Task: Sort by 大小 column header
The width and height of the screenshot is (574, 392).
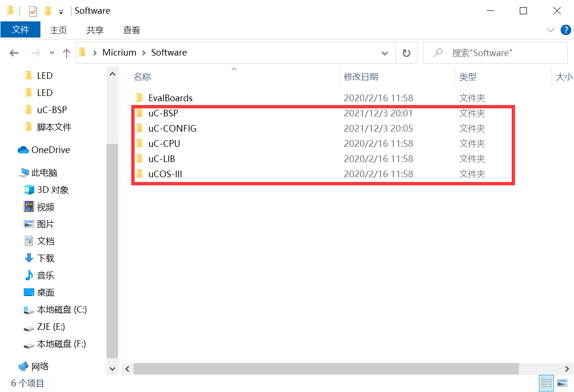Action: click(564, 76)
